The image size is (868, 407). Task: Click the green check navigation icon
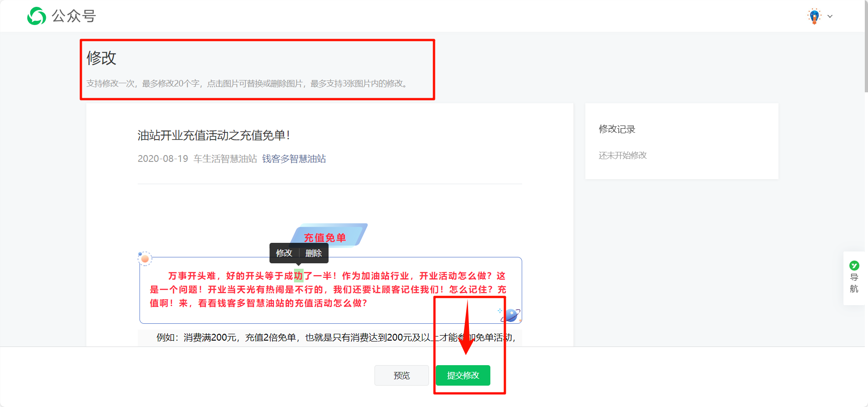coord(854,265)
